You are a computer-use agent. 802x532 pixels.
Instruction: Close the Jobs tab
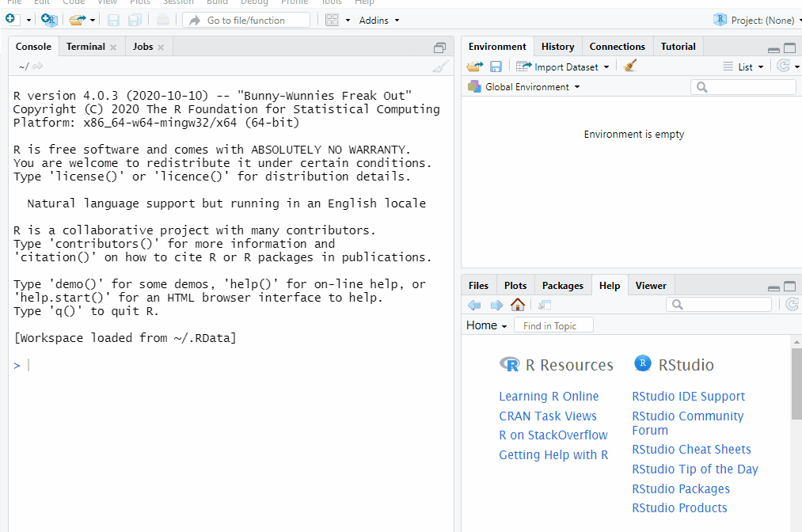(161, 47)
